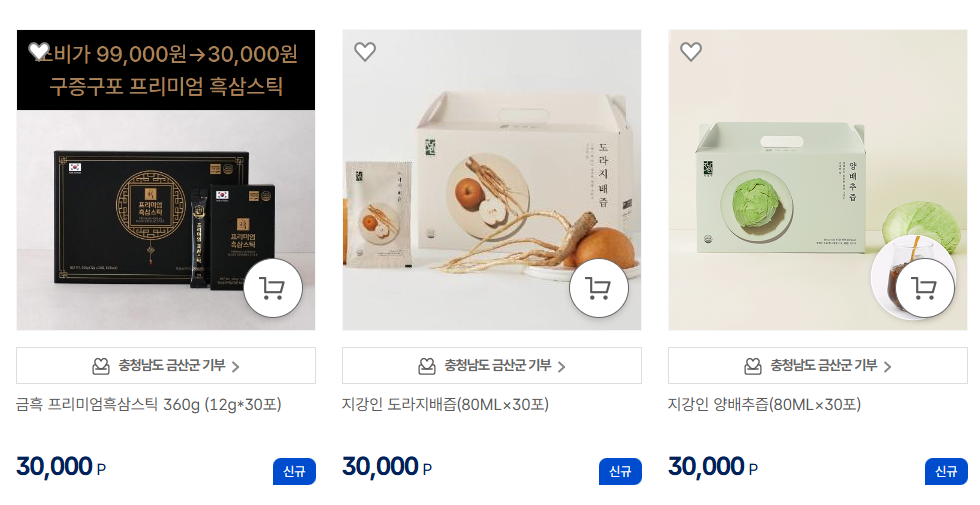This screenshot has height=505, width=980.
Task: View black ginseng box product image
Action: pos(166,180)
